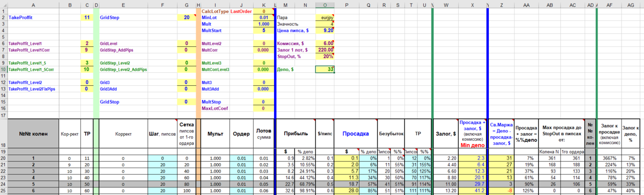Click the TakeProffit_Level1 label cell
The height and width of the screenshot is (195, 644).
33,43
